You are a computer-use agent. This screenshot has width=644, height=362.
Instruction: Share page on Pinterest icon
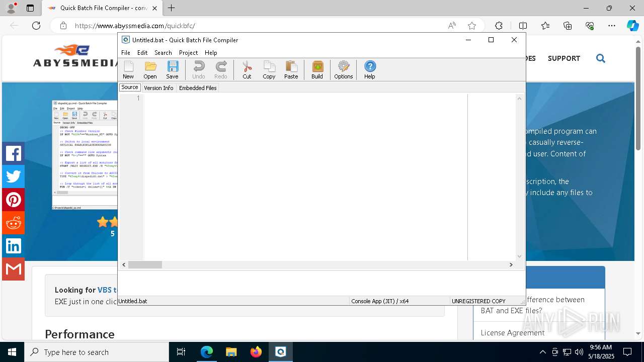click(x=13, y=200)
